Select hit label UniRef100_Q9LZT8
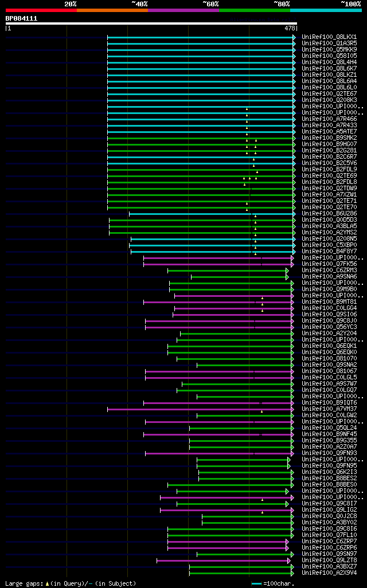Image resolution: width=367 pixels, height=588 pixels. pos(329,560)
